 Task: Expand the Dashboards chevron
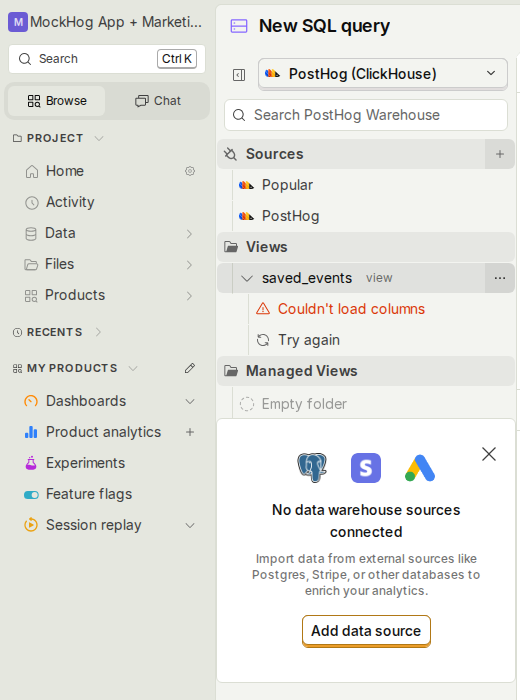(x=190, y=401)
